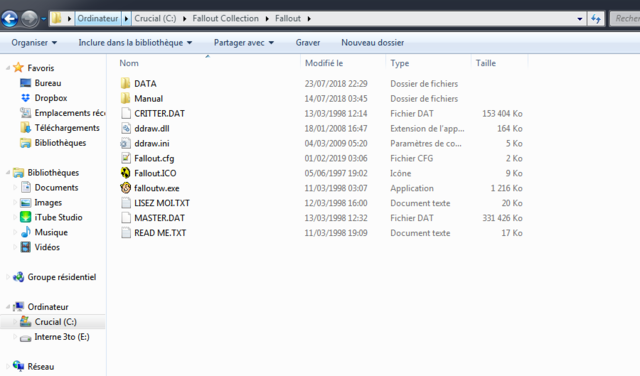Go back with the blue back arrow
640x376 pixels.
10,19
